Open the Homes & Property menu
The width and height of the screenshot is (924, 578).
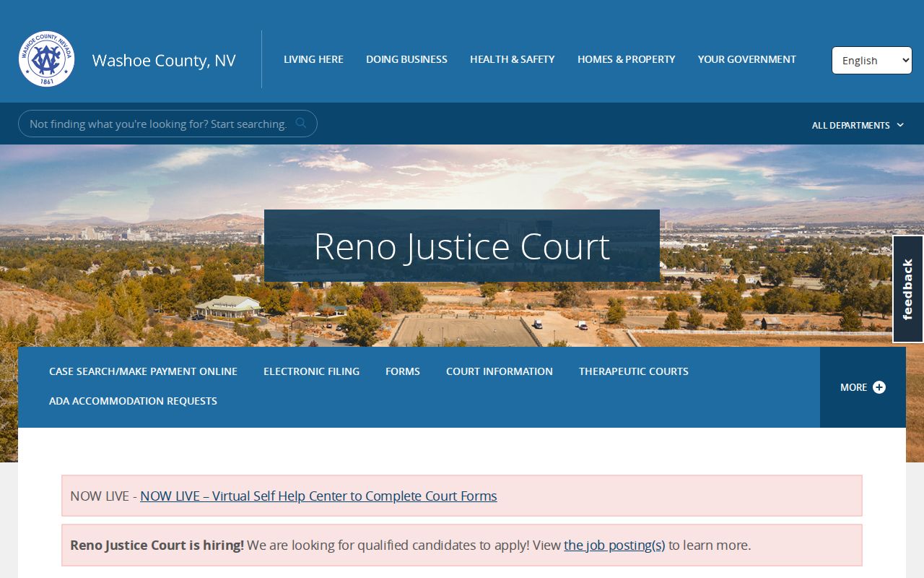pos(627,59)
